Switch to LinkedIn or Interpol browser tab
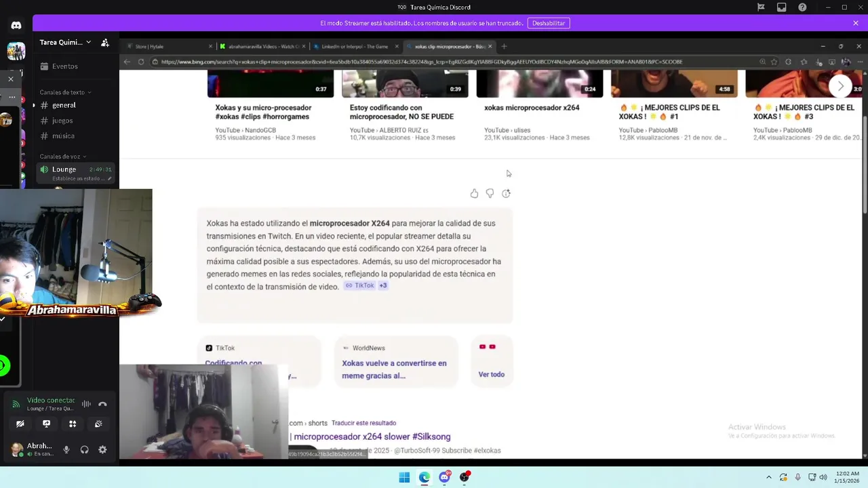 coord(355,47)
